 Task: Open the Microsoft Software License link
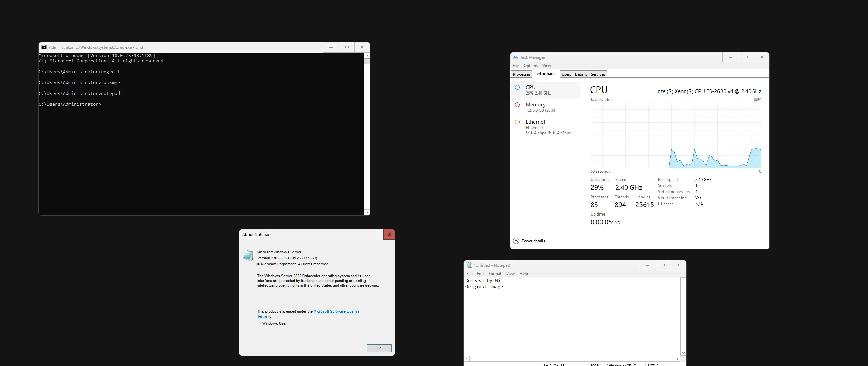coord(336,311)
